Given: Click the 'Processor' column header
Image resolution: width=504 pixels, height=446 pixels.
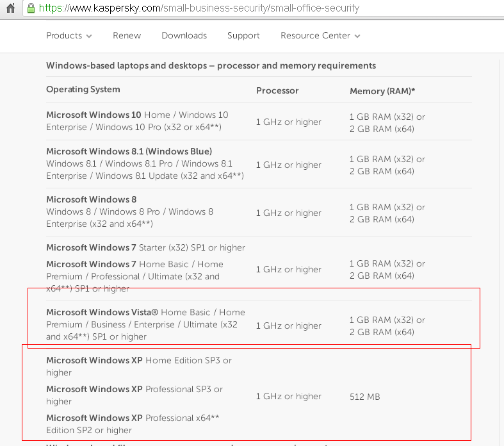Looking at the screenshot, I should pos(277,91).
